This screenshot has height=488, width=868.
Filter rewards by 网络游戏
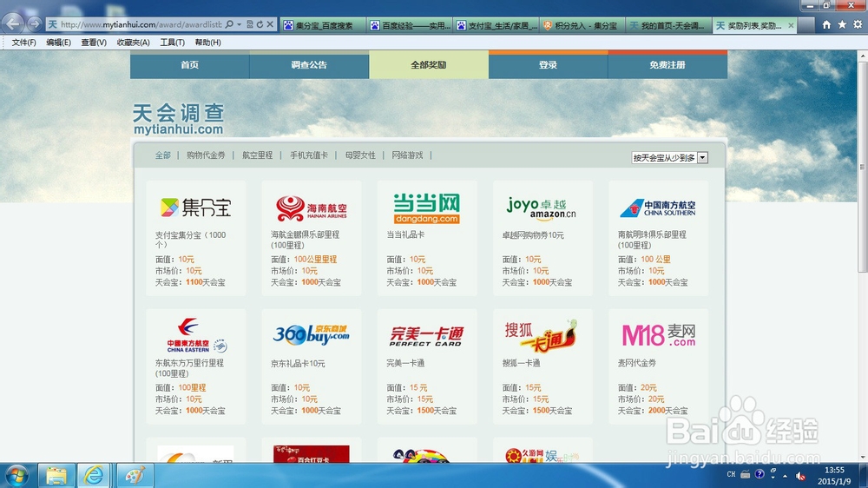[407, 155]
